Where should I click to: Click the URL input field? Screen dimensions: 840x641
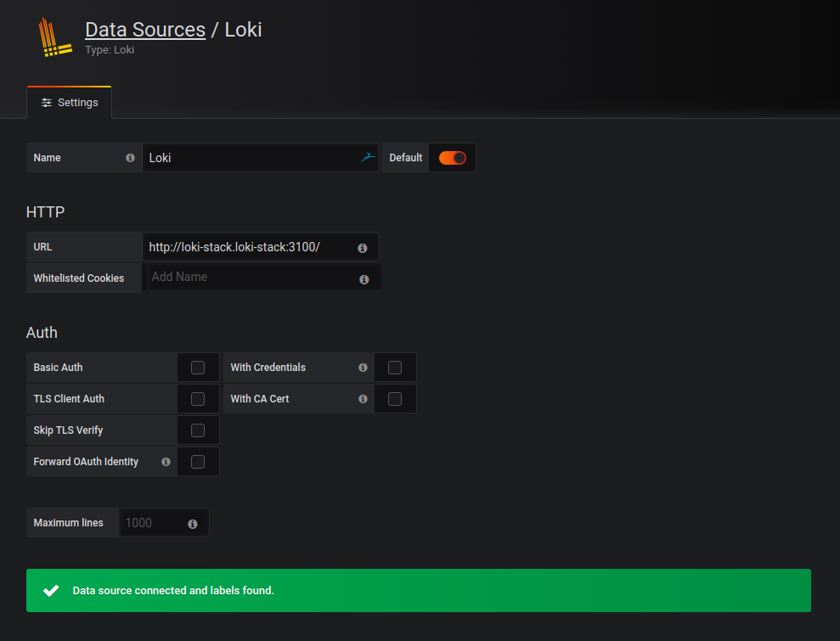[x=246, y=247]
